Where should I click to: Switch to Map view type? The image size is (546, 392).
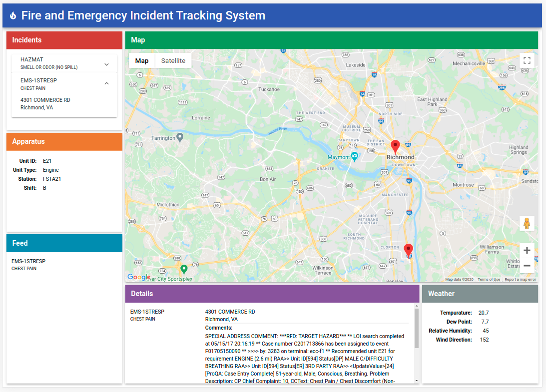[x=142, y=60]
